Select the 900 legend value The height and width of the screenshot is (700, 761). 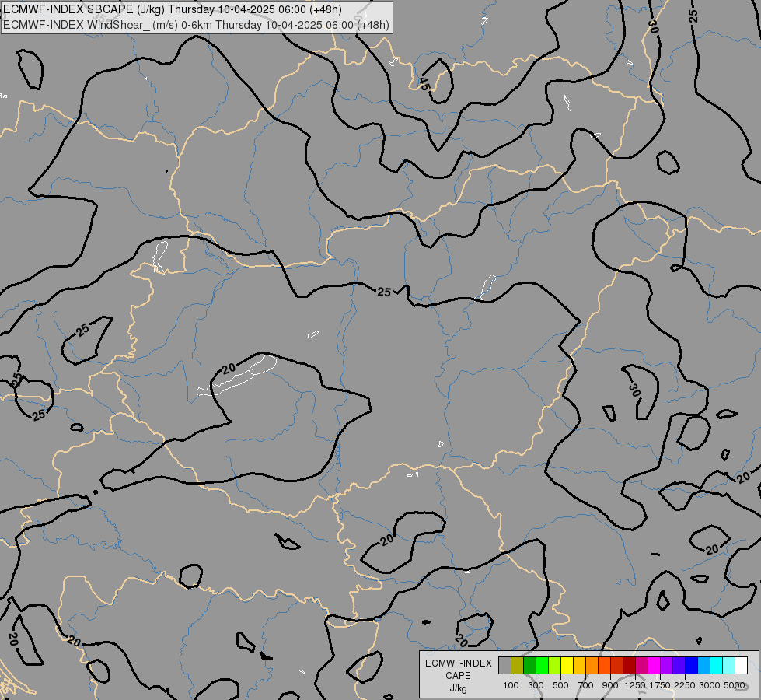tap(610, 685)
